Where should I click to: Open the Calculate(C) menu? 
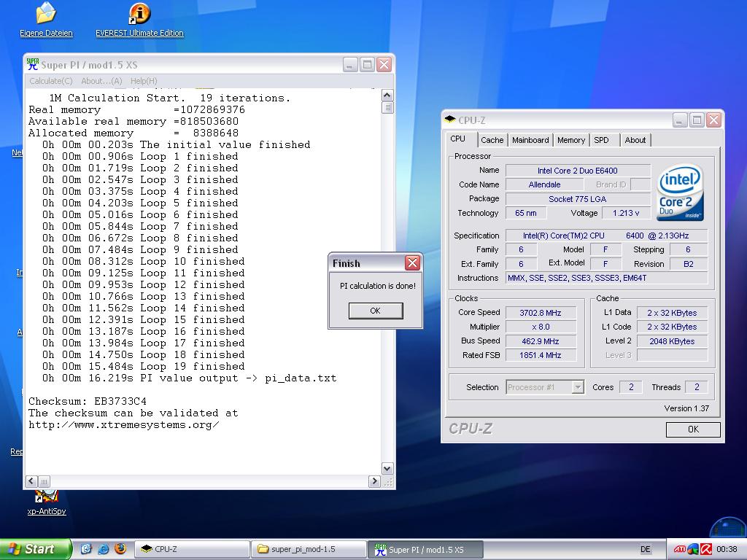[50, 81]
